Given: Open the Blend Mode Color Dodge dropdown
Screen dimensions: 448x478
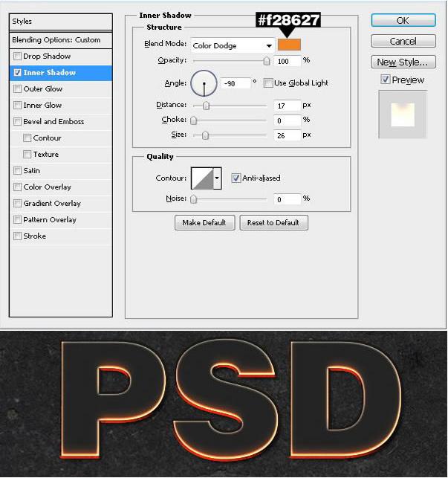Looking at the screenshot, I should (x=233, y=46).
